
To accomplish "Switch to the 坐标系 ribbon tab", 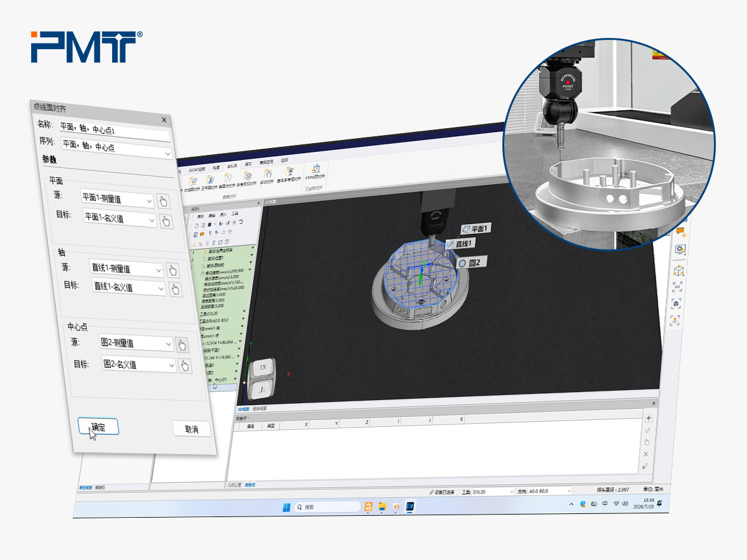I will coord(232,166).
